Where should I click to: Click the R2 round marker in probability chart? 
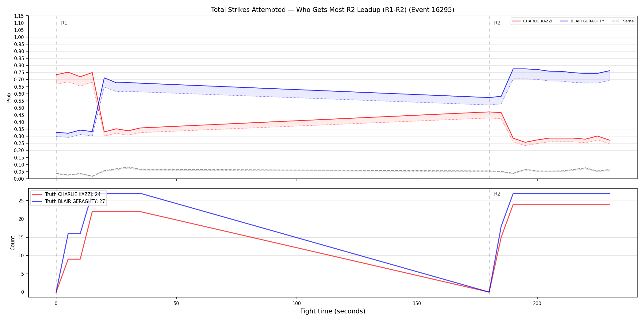tap(497, 23)
